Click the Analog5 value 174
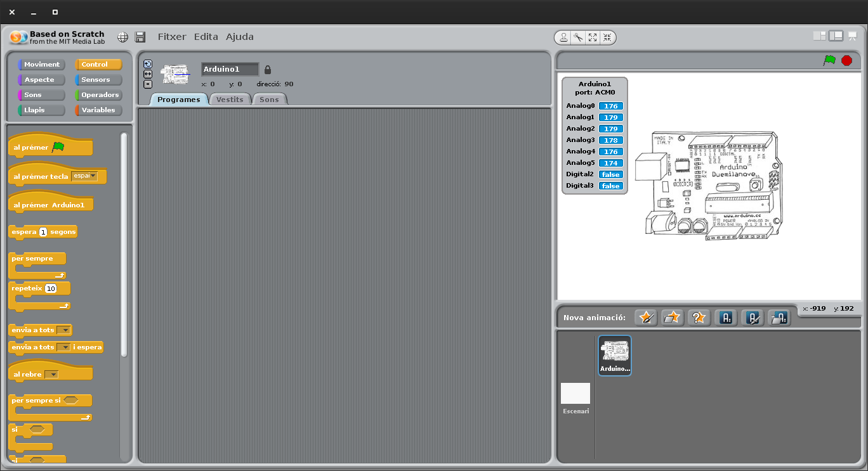Viewport: 868px width, 471px height. tap(611, 164)
